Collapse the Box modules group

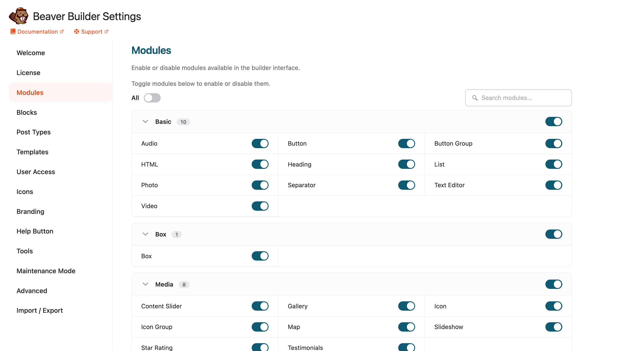pyautogui.click(x=145, y=234)
